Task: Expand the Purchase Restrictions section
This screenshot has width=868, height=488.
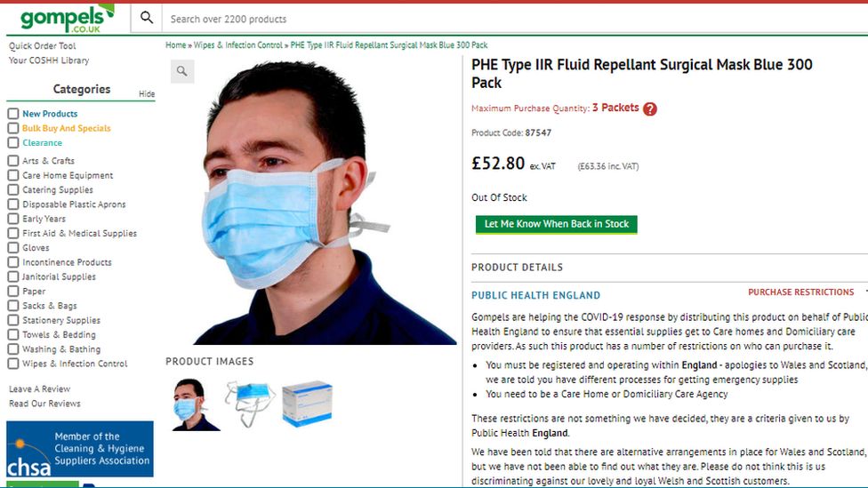Action: (801, 292)
